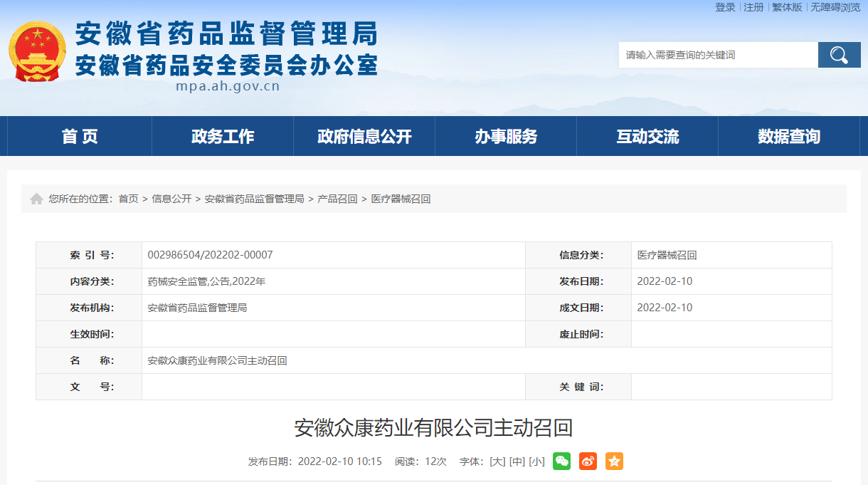Screen dimensions: 868x485
Task: Open 无障碍浏览 accessibility mode
Action: (x=835, y=7)
